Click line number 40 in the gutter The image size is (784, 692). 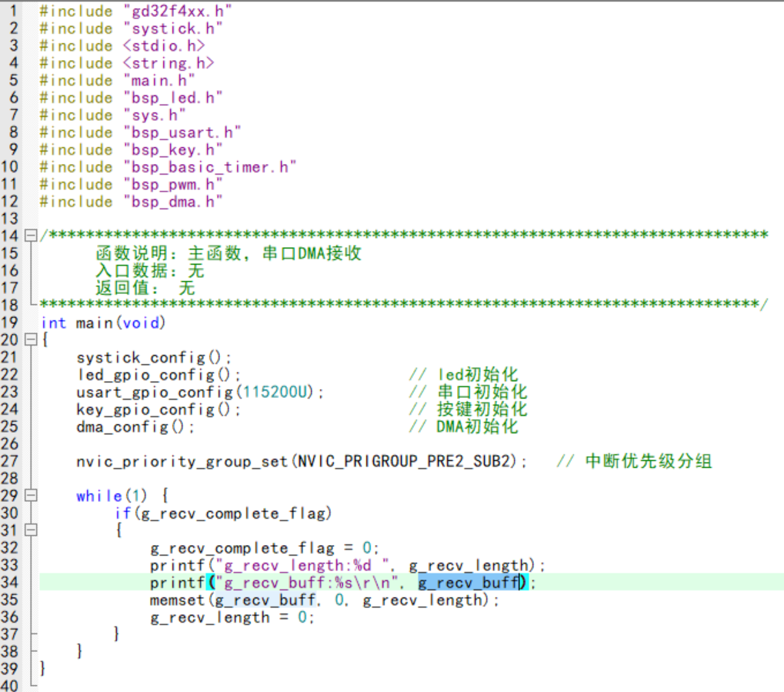[x=10, y=685]
